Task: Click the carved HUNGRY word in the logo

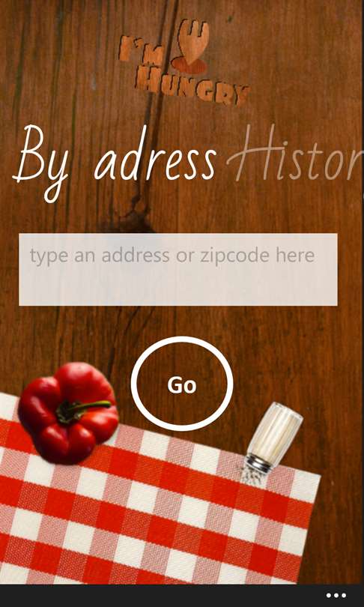Action: (x=192, y=88)
